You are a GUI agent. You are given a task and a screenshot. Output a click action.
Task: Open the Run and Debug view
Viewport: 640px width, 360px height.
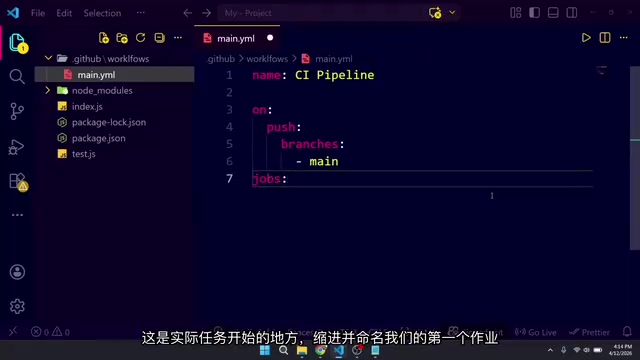click(x=16, y=147)
